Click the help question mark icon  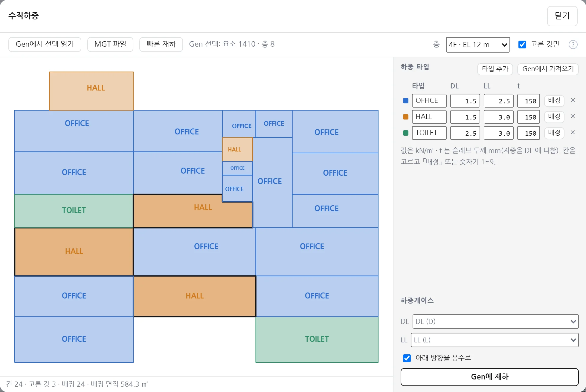click(x=573, y=45)
